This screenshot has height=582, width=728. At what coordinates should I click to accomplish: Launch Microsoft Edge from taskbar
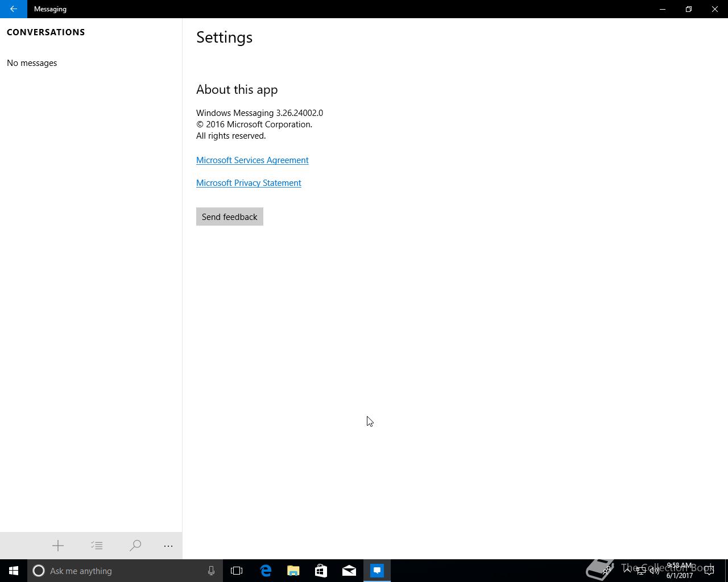coord(266,571)
